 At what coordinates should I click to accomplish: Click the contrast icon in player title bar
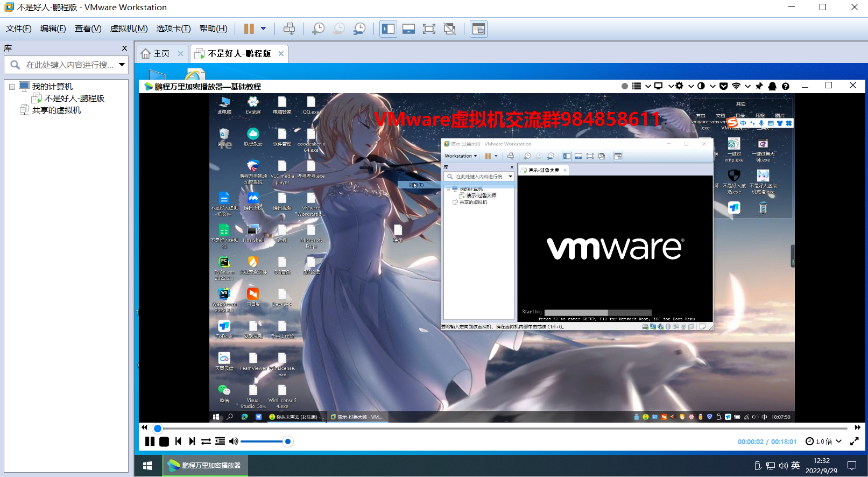tap(701, 86)
